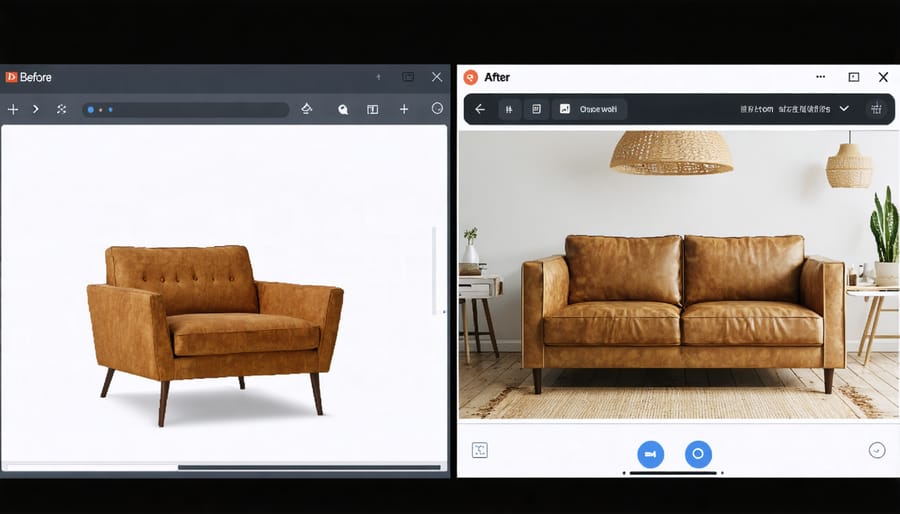Click the picture-in-picture icon in the Before title bar
Screen dimensions: 900x514
click(408, 77)
